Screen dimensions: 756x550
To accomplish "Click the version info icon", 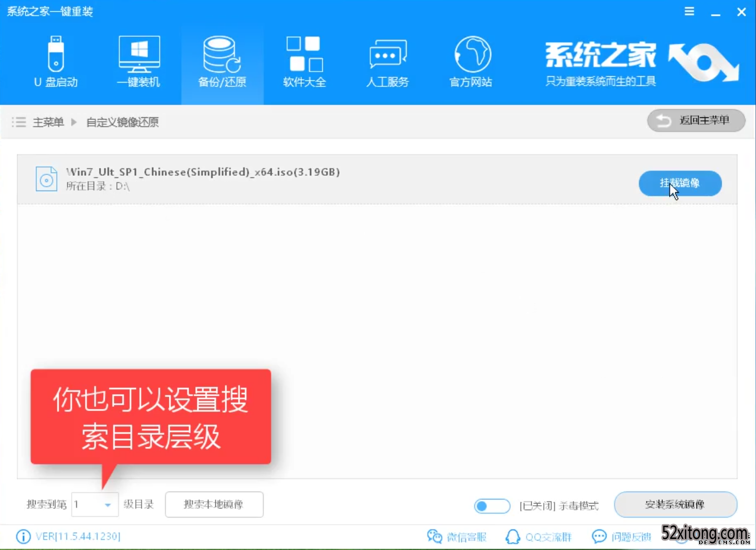I will tap(23, 536).
